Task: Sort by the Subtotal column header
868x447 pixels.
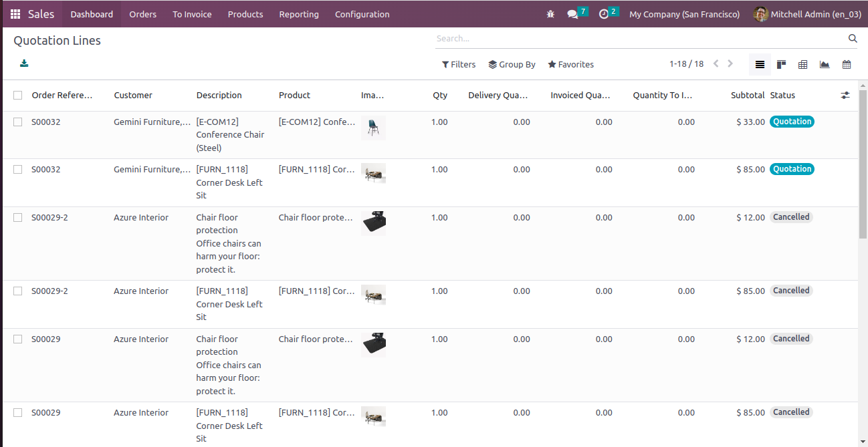Action: coord(747,96)
